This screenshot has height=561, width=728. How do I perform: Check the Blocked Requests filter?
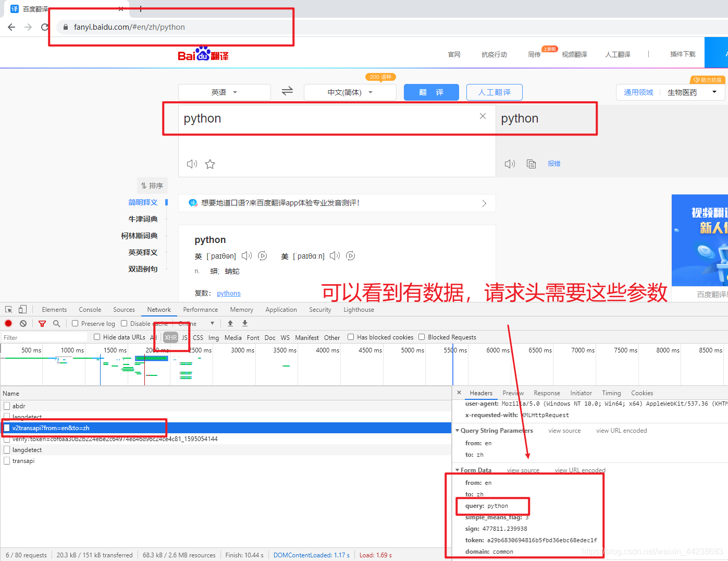click(422, 337)
